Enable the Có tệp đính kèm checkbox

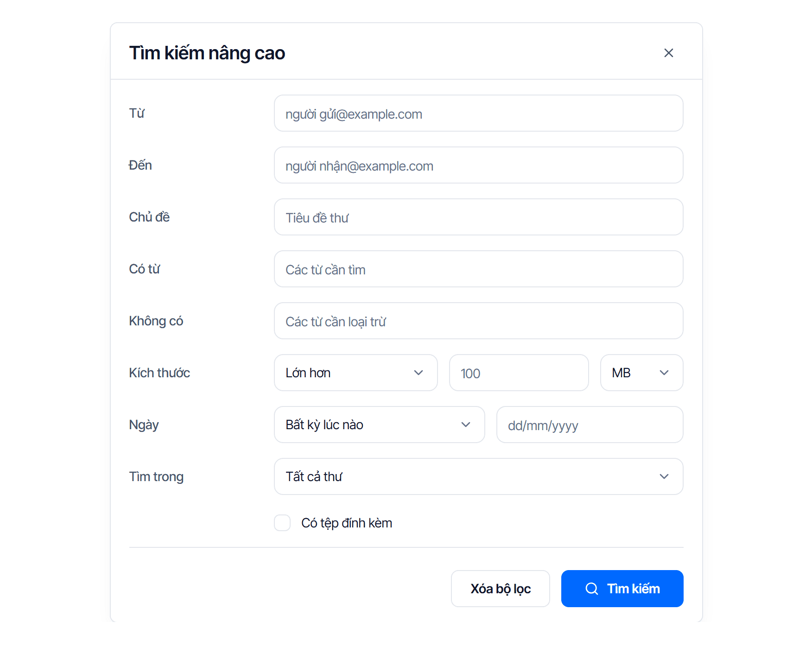pos(282,523)
